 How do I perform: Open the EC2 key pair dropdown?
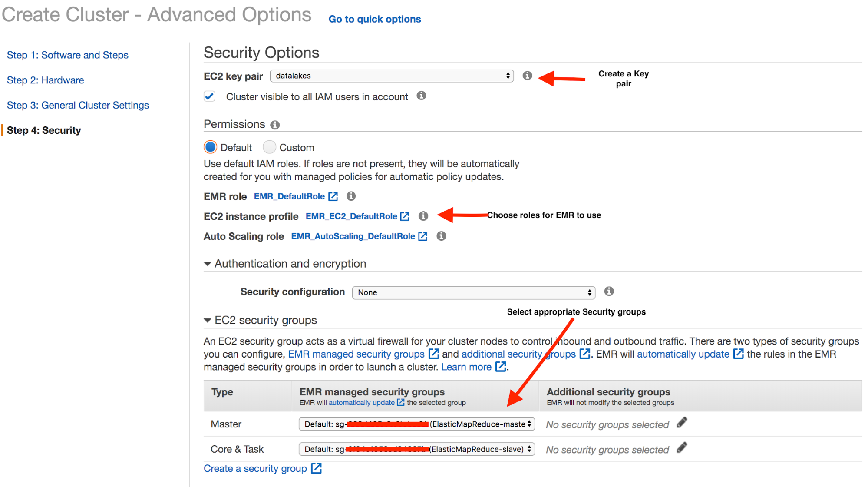click(x=392, y=76)
